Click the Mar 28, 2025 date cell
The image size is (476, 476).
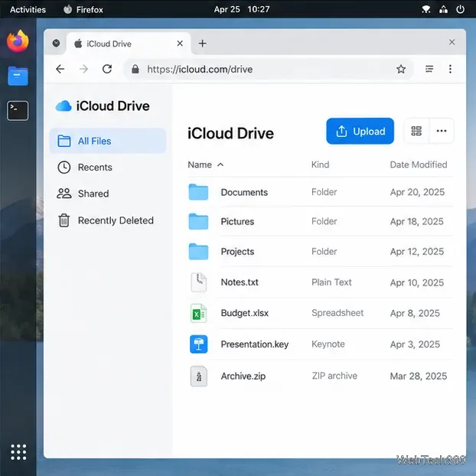click(x=419, y=376)
